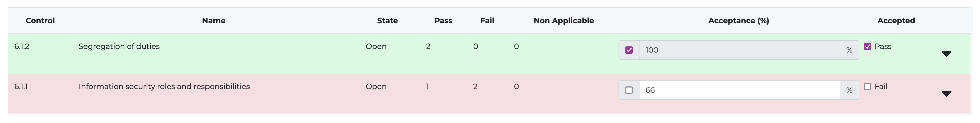Click the Name column header
980x123 pixels.
click(x=213, y=21)
